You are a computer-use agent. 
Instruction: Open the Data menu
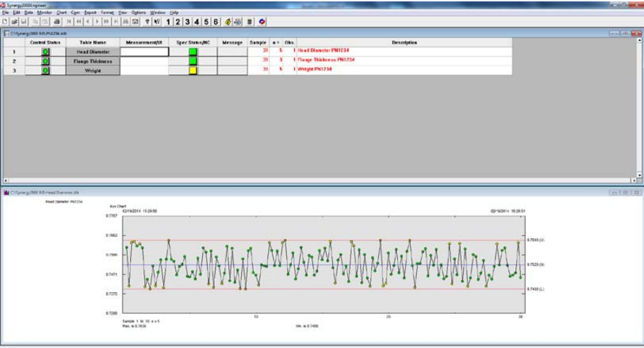(x=28, y=13)
